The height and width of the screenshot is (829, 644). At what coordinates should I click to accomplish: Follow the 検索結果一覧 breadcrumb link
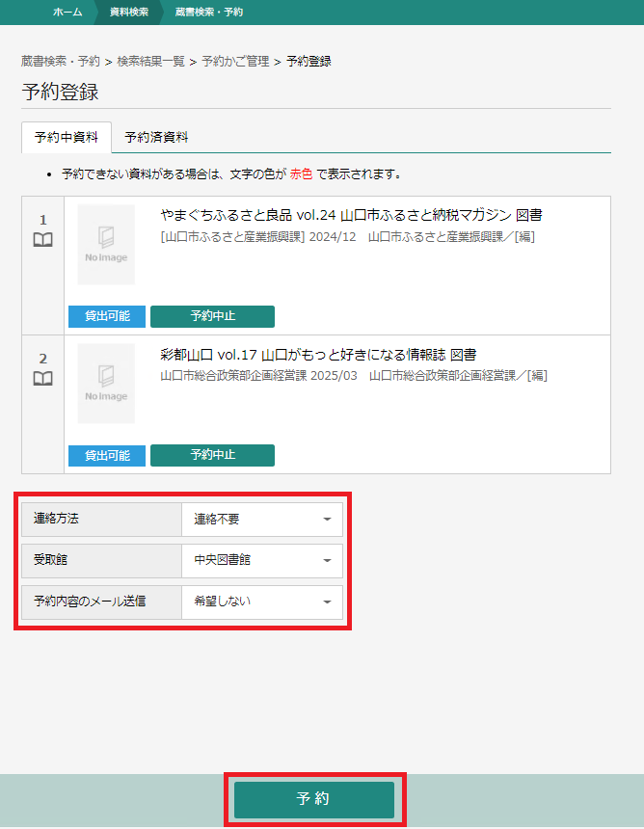[150, 62]
